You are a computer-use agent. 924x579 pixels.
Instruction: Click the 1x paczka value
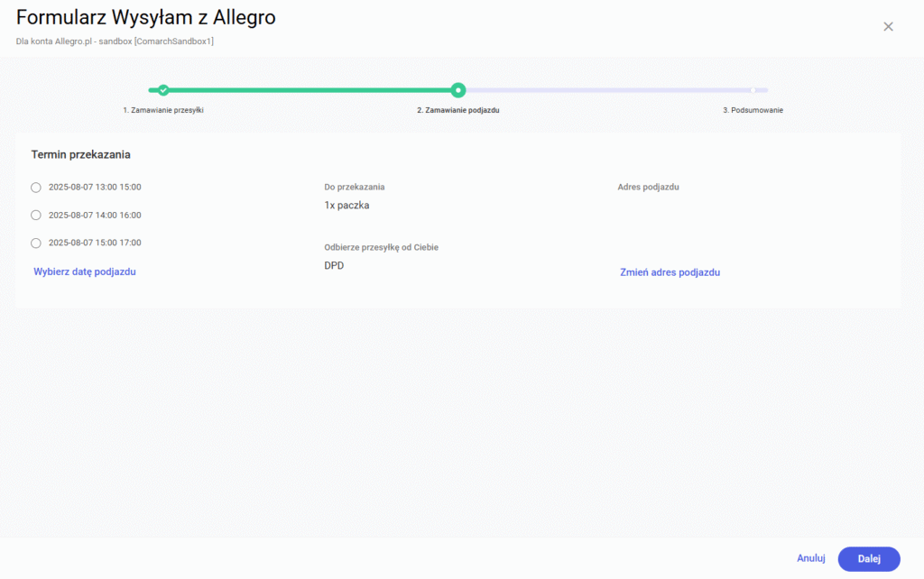click(346, 206)
